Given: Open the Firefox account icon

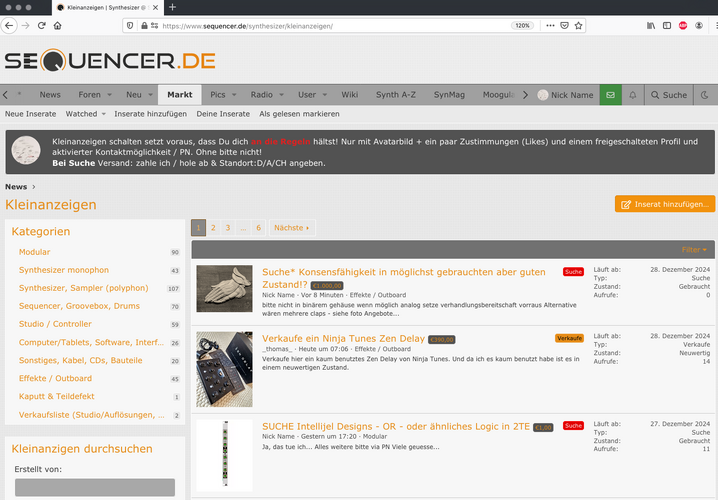Looking at the screenshot, I should click(699, 26).
